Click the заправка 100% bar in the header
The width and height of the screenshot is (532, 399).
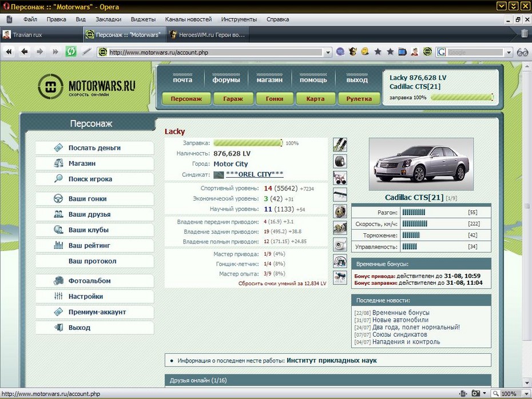pos(462,97)
